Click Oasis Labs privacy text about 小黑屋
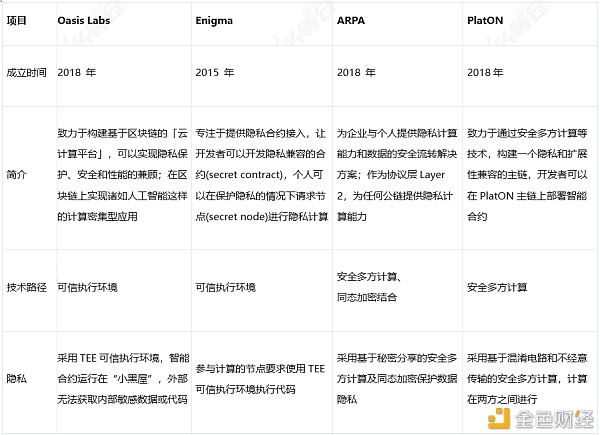 [123, 379]
